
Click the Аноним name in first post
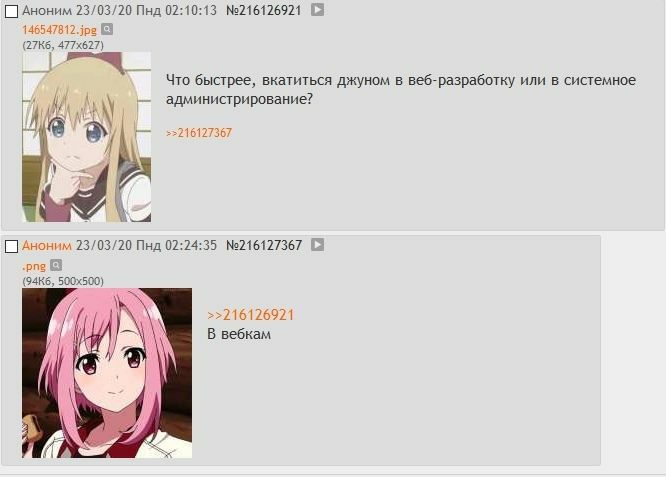point(47,11)
